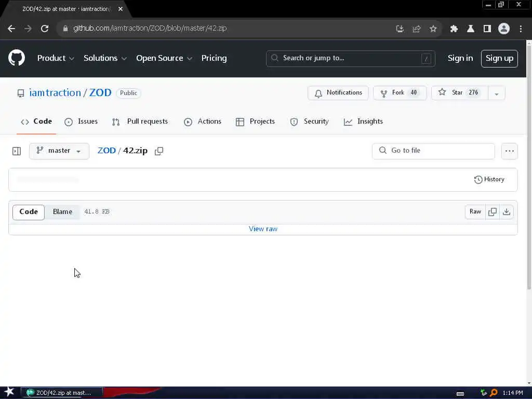Click the page vertical scrollbar

click(529, 166)
